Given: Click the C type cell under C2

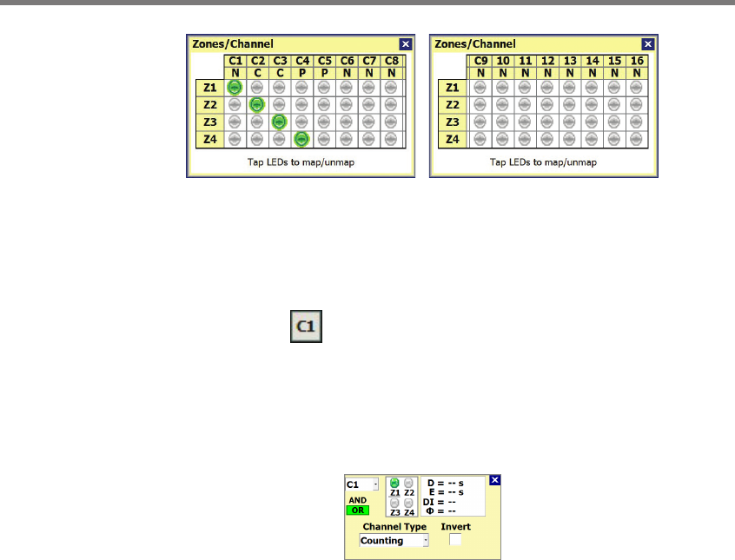Looking at the screenshot, I should coord(258,73).
